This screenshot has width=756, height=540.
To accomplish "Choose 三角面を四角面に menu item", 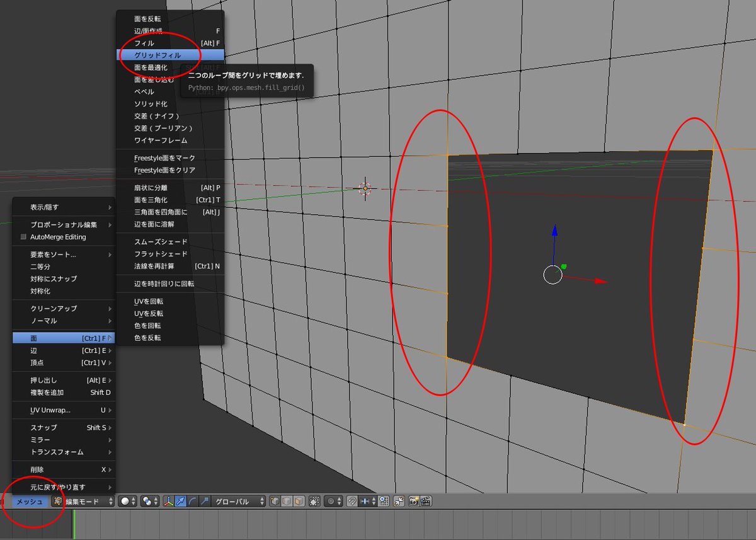I will click(170, 212).
